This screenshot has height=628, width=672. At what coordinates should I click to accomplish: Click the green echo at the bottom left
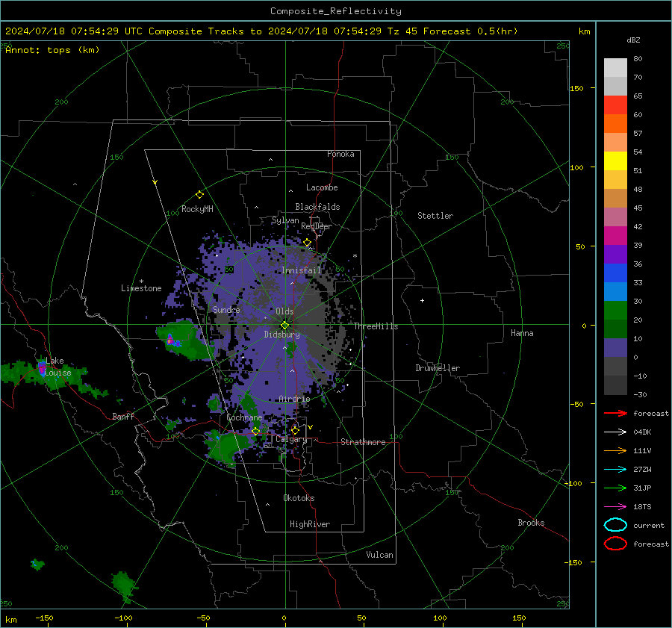pyautogui.click(x=124, y=585)
